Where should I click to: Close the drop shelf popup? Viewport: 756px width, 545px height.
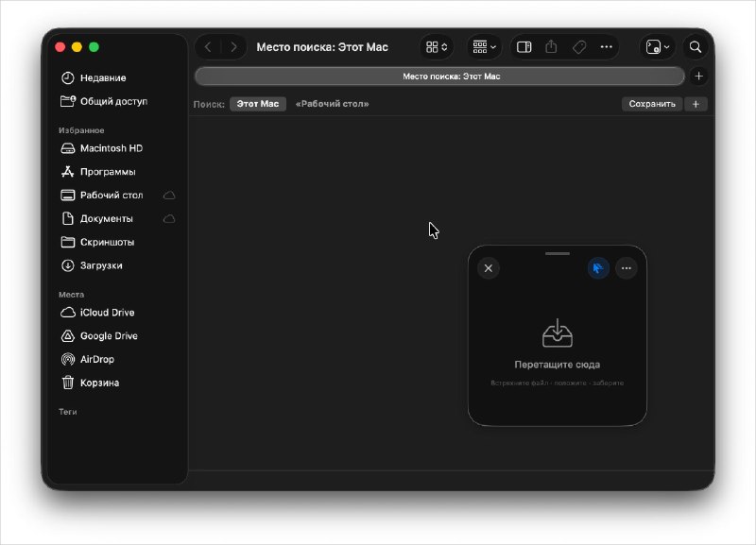(488, 268)
